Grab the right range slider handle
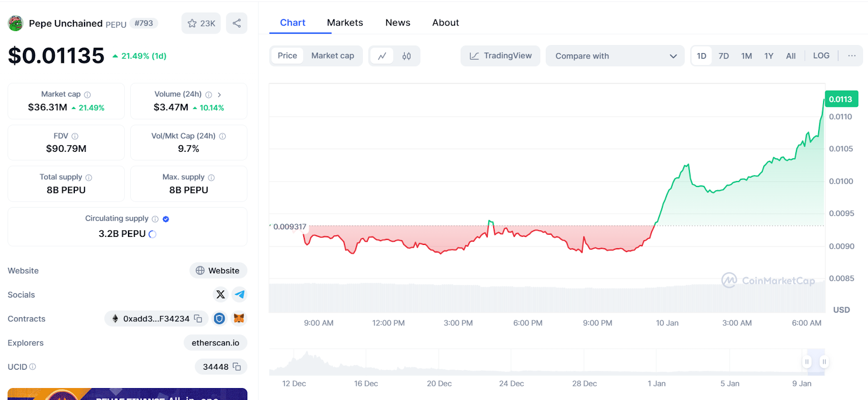The width and height of the screenshot is (868, 400). coord(824,362)
